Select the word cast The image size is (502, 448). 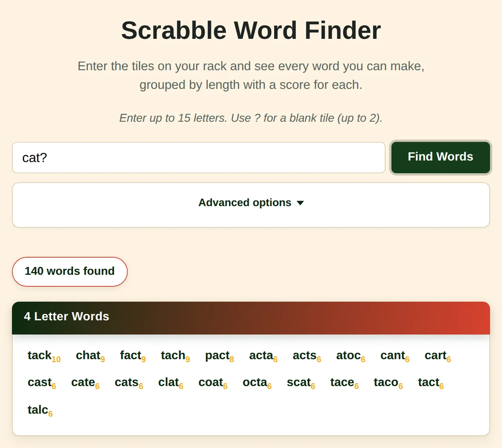click(42, 383)
